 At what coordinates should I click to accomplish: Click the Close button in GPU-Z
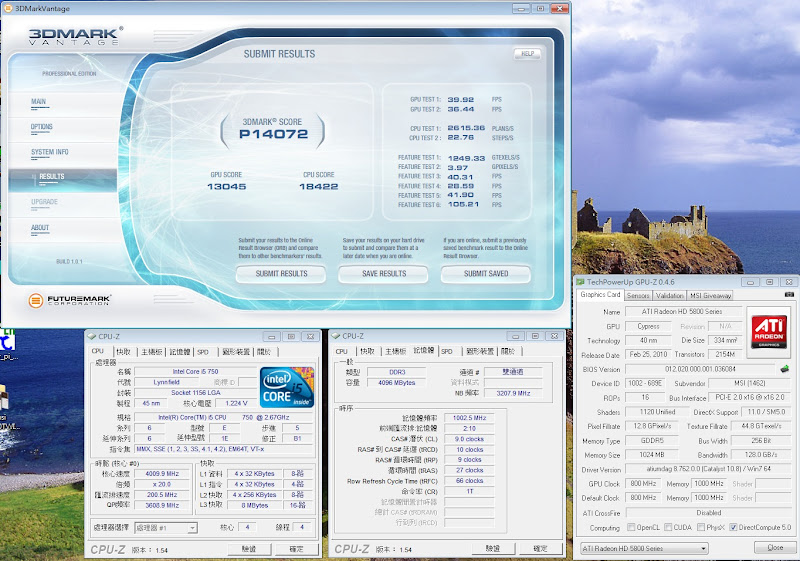point(774,547)
